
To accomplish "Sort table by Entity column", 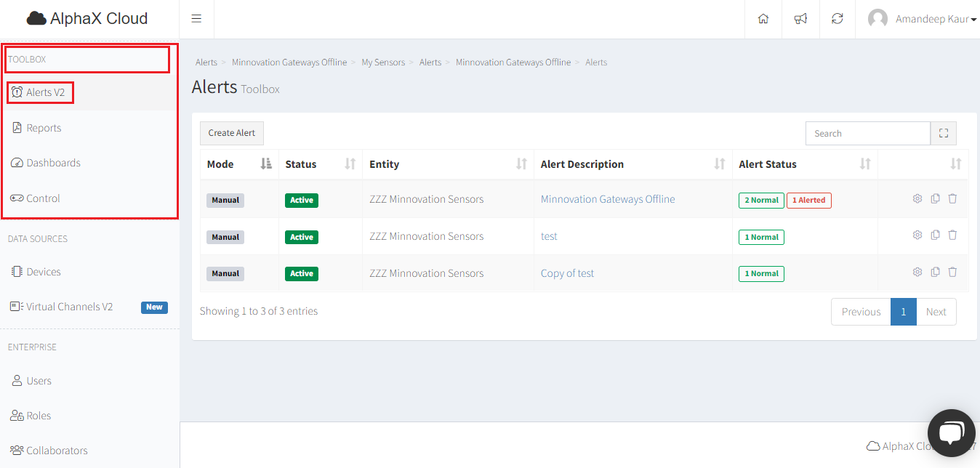I will [x=521, y=164].
